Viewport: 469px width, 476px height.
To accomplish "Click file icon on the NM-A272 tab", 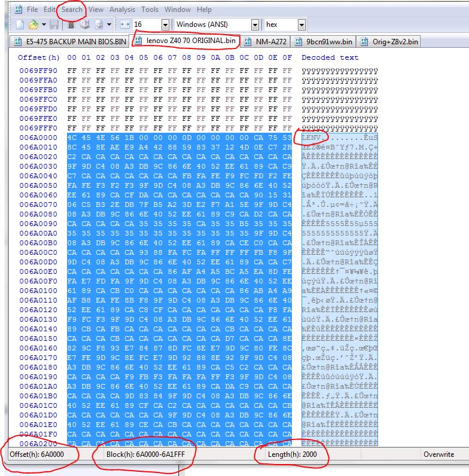I will point(248,42).
